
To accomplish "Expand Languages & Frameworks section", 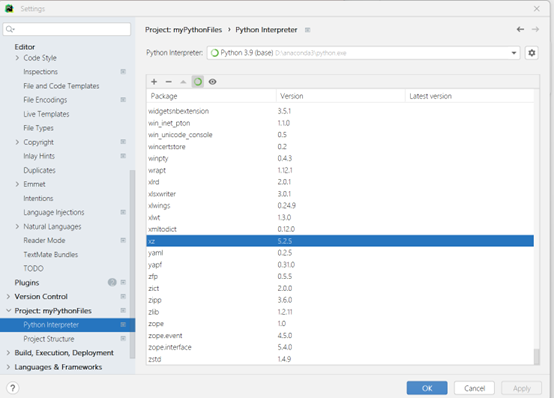I will point(8,367).
